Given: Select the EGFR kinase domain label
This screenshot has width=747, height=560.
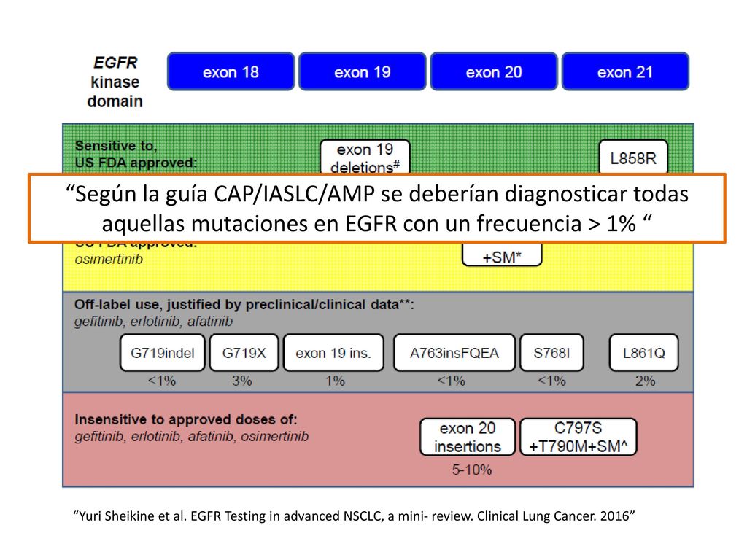Looking at the screenshot, I should (115, 82).
